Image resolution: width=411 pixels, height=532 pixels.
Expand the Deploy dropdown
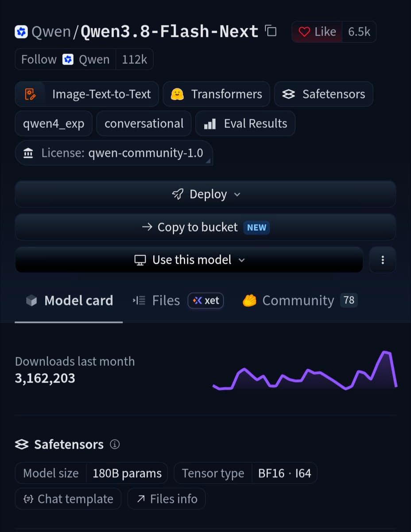click(205, 194)
